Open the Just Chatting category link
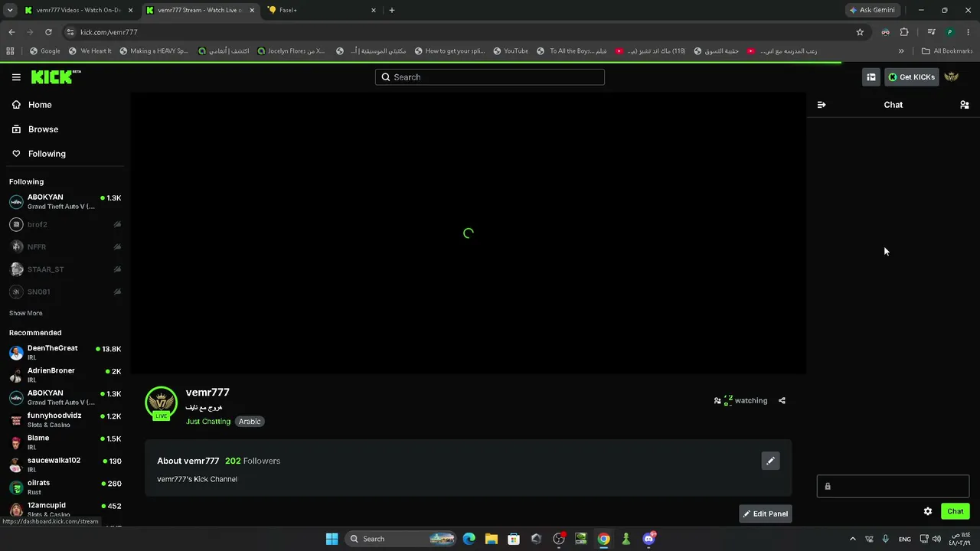The width and height of the screenshot is (980, 551). (x=208, y=422)
